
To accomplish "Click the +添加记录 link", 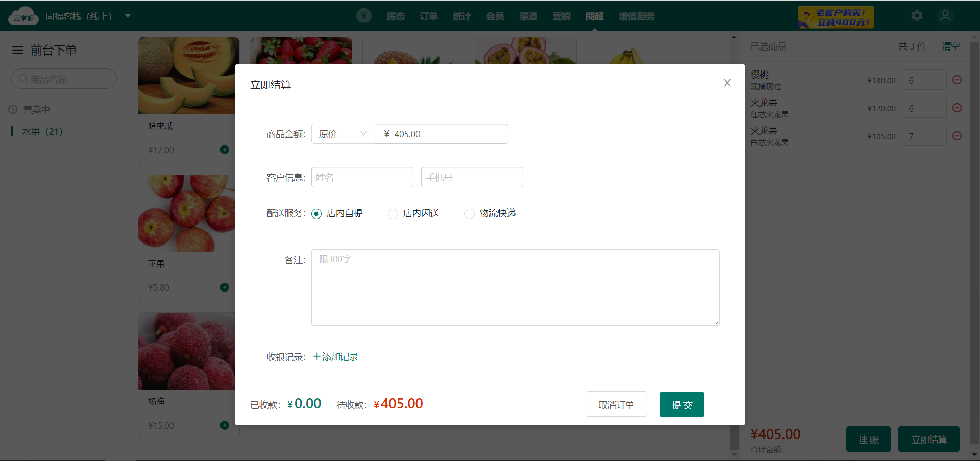I will click(x=336, y=357).
